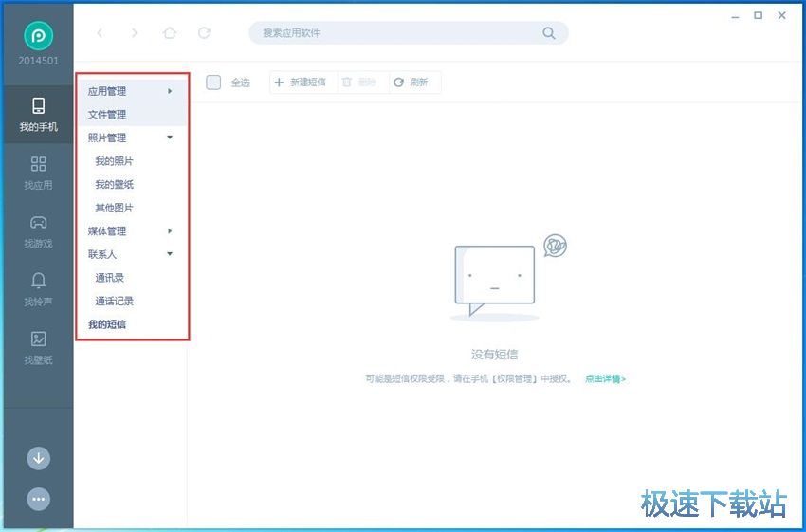Go forward with the right arrow

[x=135, y=33]
